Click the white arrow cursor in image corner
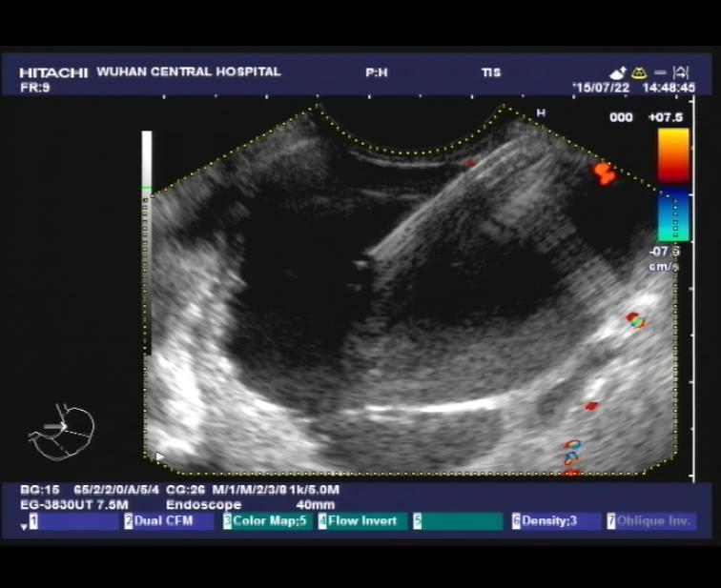 (159, 457)
